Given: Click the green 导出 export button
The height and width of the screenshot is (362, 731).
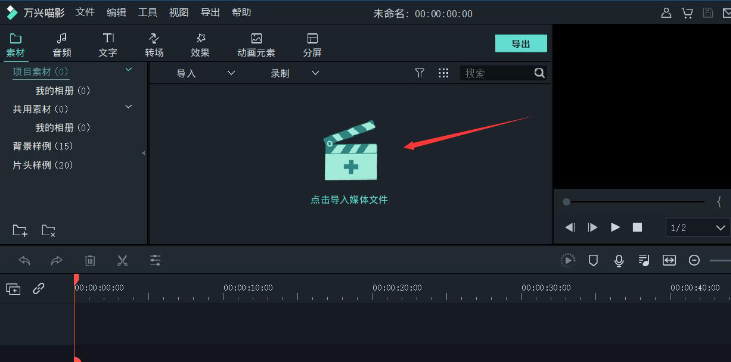Looking at the screenshot, I should click(521, 44).
